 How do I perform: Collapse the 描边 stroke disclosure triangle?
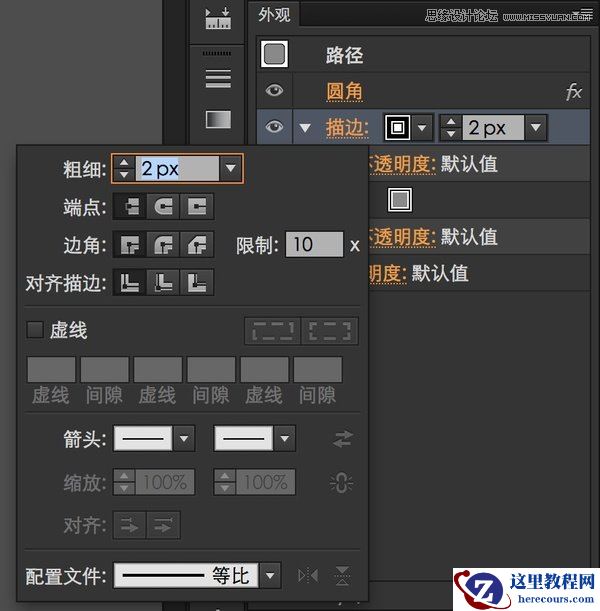click(x=305, y=127)
